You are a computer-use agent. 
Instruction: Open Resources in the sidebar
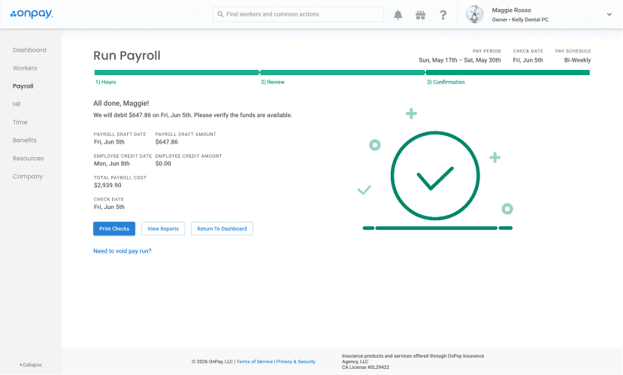(x=28, y=158)
